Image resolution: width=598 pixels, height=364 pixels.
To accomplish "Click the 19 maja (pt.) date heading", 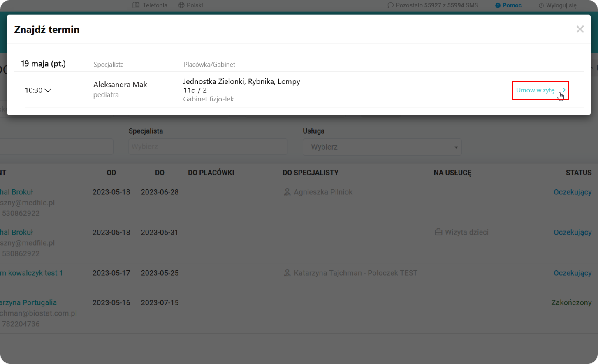I will pyautogui.click(x=43, y=64).
